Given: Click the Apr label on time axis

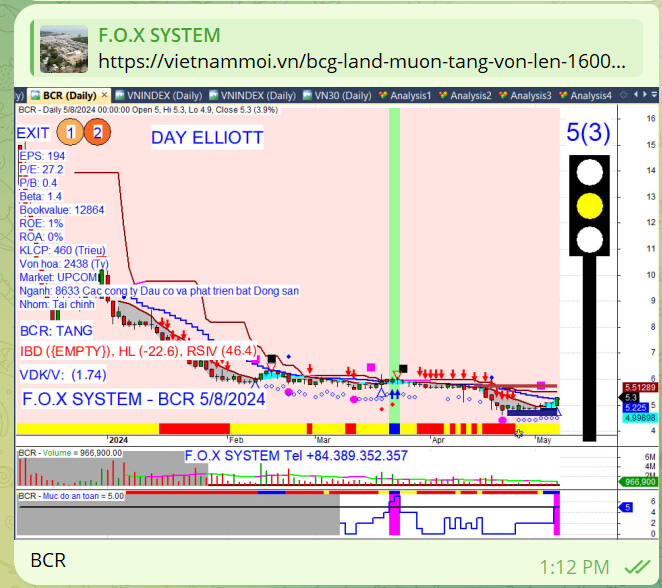Looking at the screenshot, I should (x=438, y=440).
